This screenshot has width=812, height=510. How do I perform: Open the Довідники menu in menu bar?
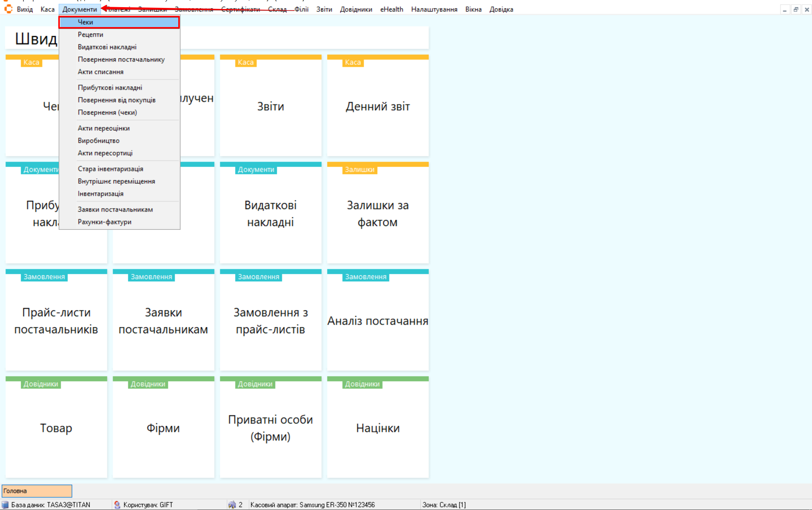(x=355, y=9)
